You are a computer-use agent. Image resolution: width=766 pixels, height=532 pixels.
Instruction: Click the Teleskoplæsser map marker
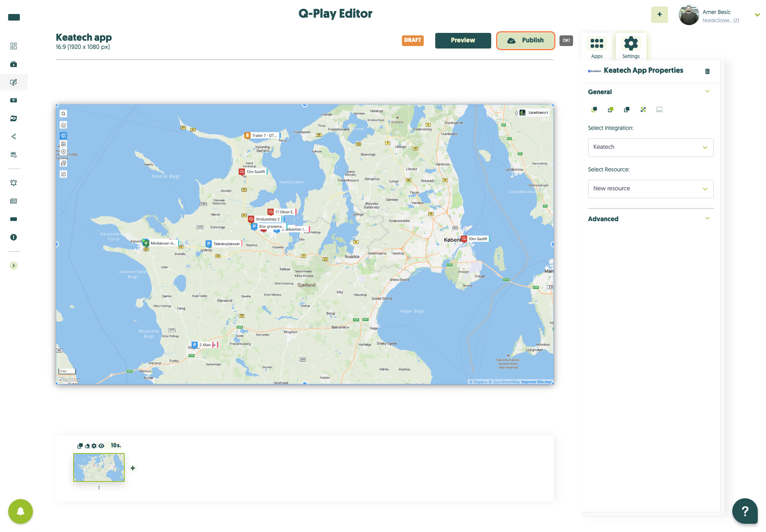pos(224,244)
